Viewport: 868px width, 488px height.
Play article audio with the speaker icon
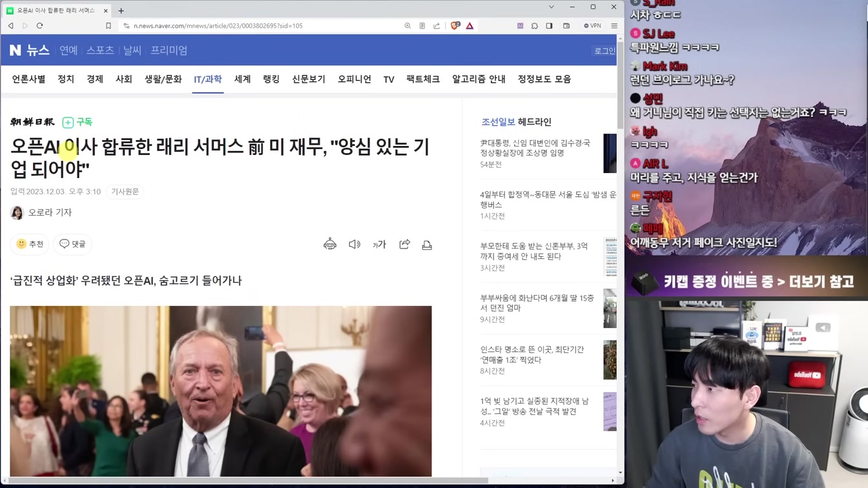click(355, 245)
